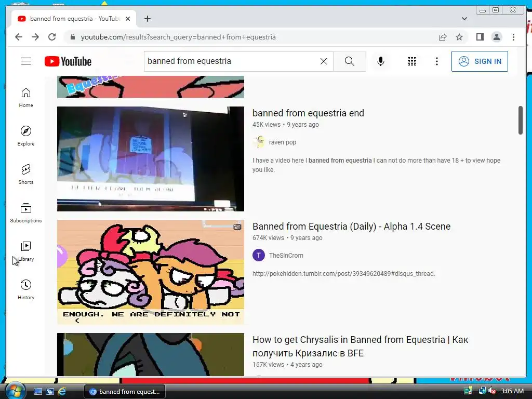Click the SIGN IN button

480,61
